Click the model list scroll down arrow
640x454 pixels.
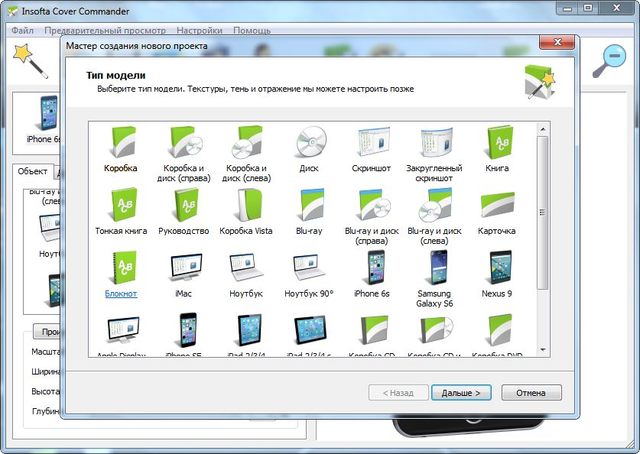click(543, 349)
